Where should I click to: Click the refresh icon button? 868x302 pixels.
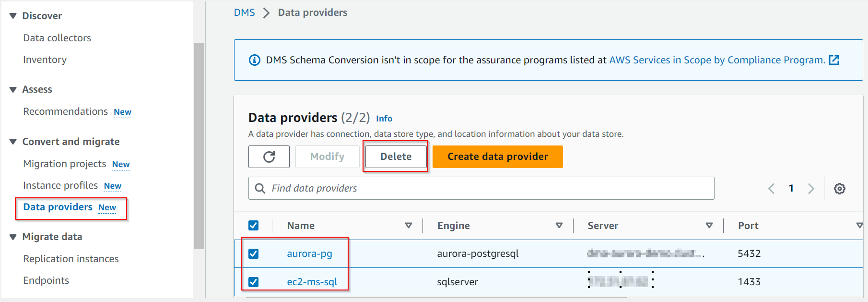click(269, 157)
